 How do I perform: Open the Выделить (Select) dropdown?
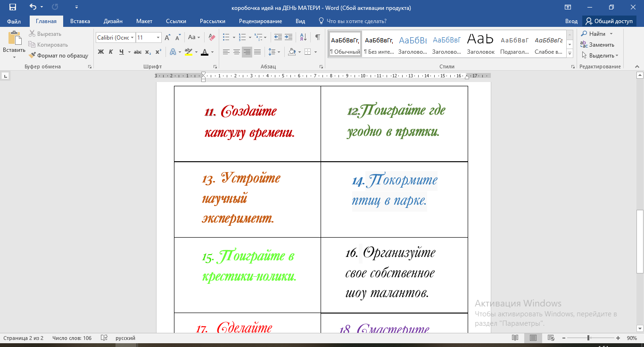pyautogui.click(x=601, y=55)
